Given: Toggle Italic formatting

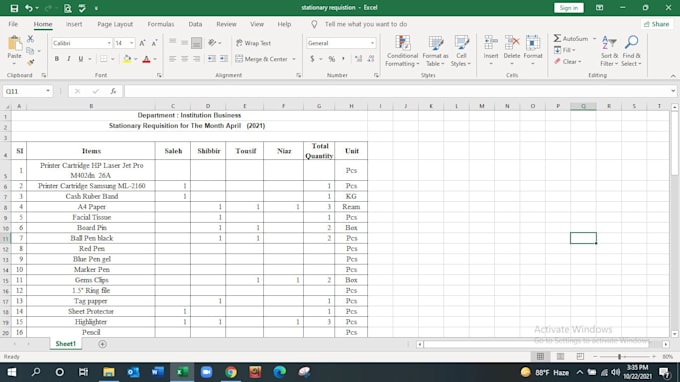Looking at the screenshot, I should 69,59.
